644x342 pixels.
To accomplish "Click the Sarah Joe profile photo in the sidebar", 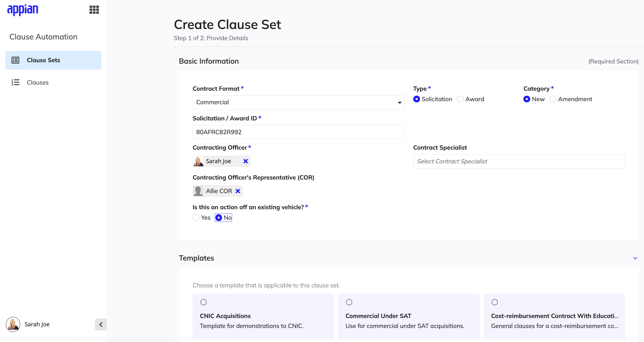I will tap(13, 324).
